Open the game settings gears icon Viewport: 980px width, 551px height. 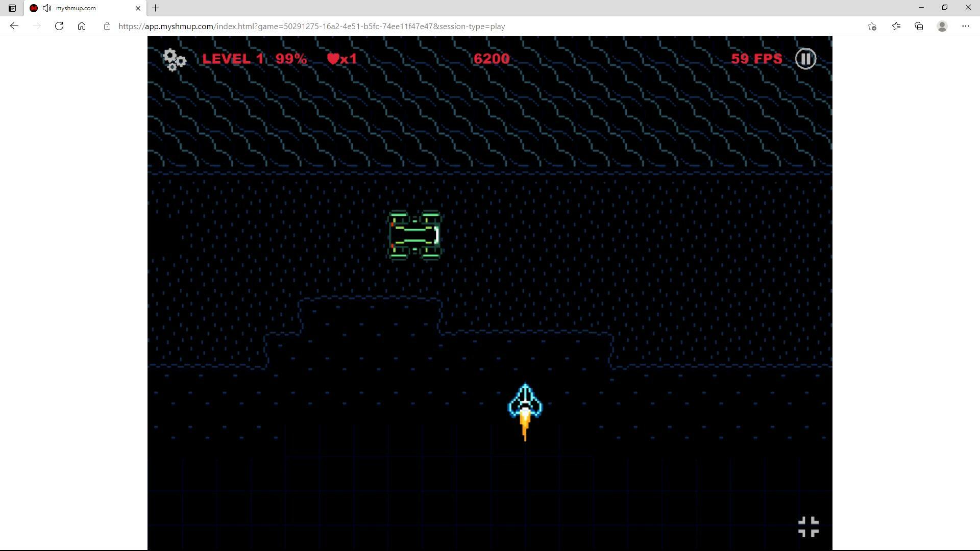point(174,60)
